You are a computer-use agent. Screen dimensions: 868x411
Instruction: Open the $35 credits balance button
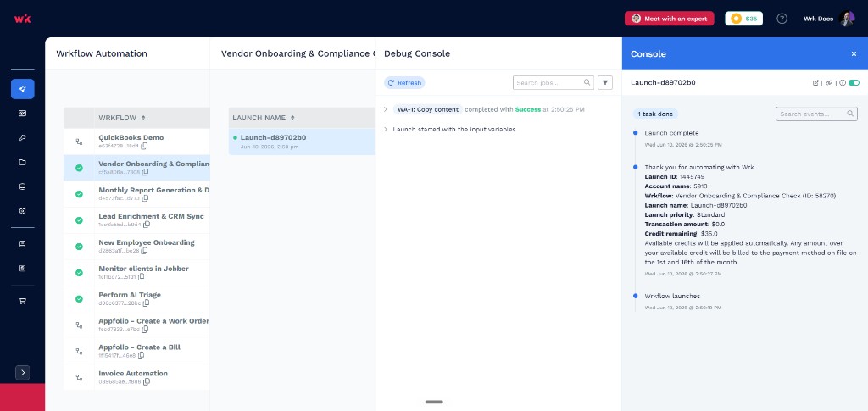[744, 19]
